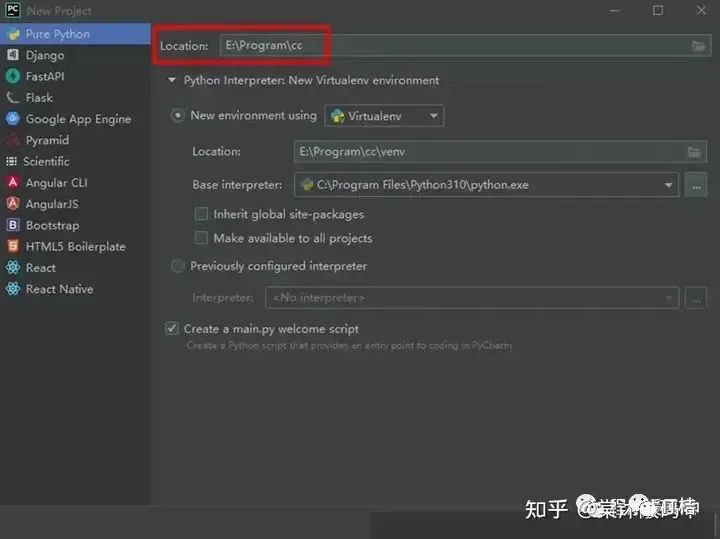Open the Virtualenv environment type dropdown
Viewport: 720px width, 539px height.
[385, 116]
